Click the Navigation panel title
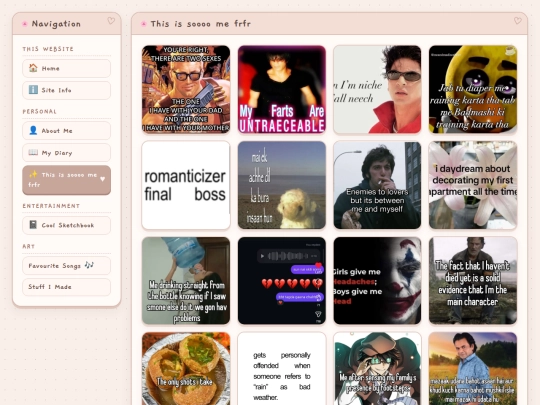 [56, 24]
